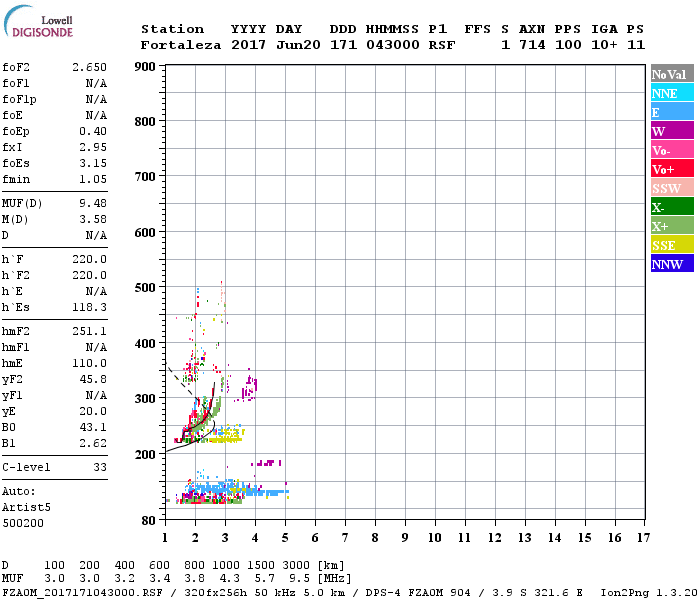
Task: Select the X+ light green legend swatch
Action: 672,225
